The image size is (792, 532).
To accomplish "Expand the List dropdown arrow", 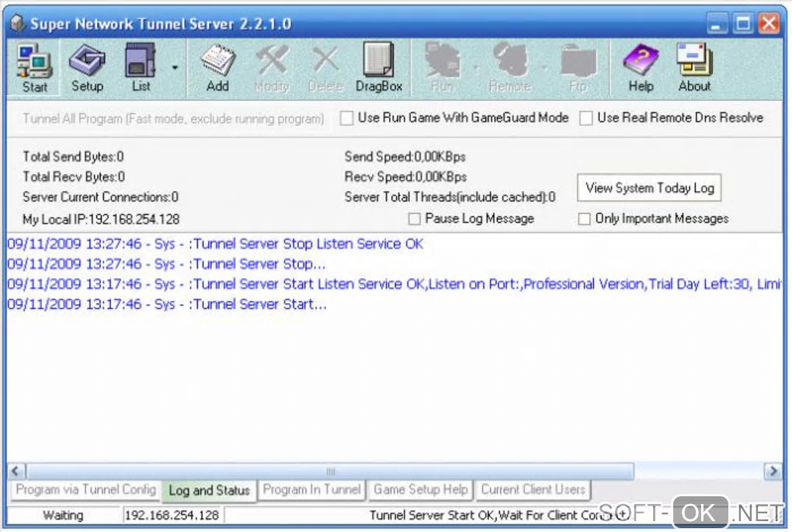I will (175, 68).
